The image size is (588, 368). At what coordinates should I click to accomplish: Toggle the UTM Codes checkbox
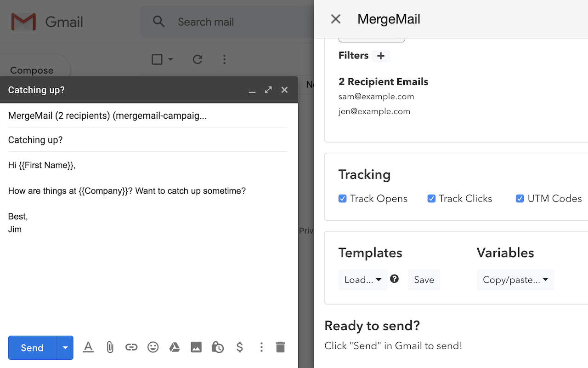pos(520,199)
